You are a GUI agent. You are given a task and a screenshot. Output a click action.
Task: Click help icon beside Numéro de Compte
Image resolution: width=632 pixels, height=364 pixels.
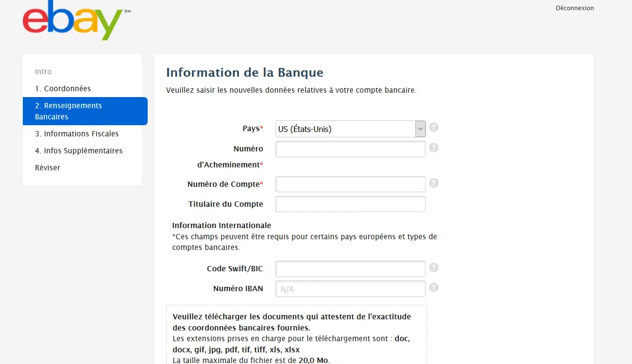(x=434, y=183)
